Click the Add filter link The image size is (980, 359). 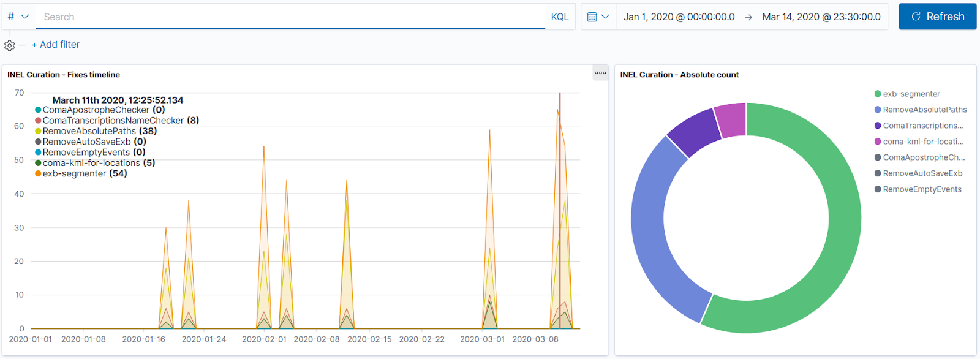point(56,45)
